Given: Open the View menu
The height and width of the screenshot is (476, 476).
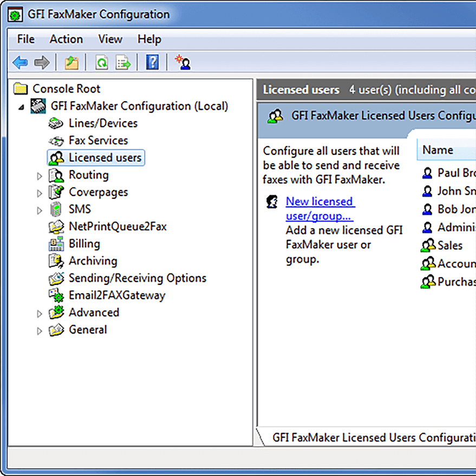Looking at the screenshot, I should 110,39.
